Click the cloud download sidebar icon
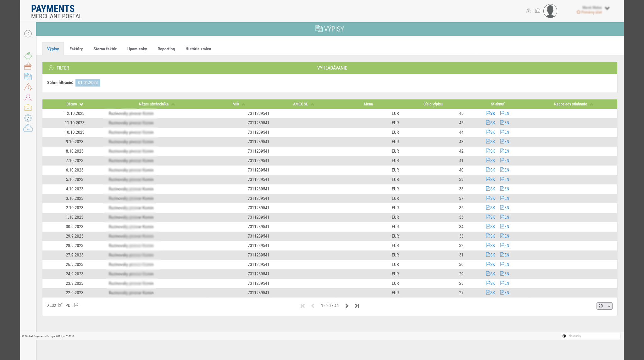644x360 pixels. (x=28, y=128)
